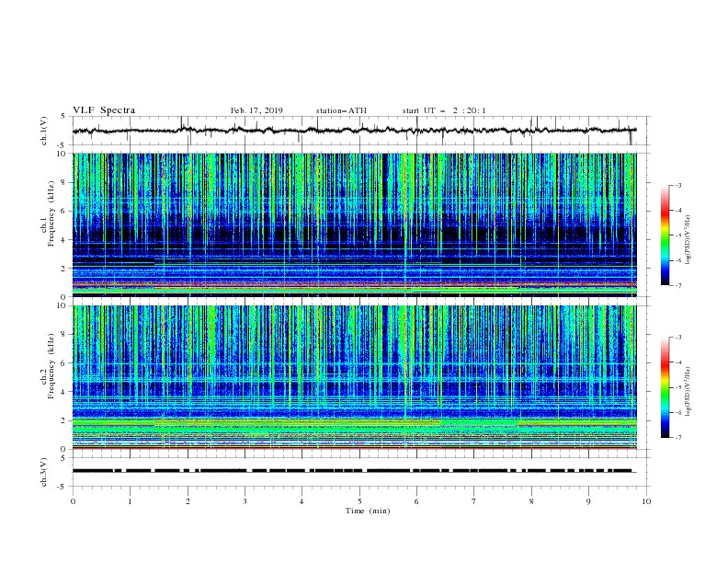
Task: Click the time axis tick label "1"
Action: coord(130,501)
